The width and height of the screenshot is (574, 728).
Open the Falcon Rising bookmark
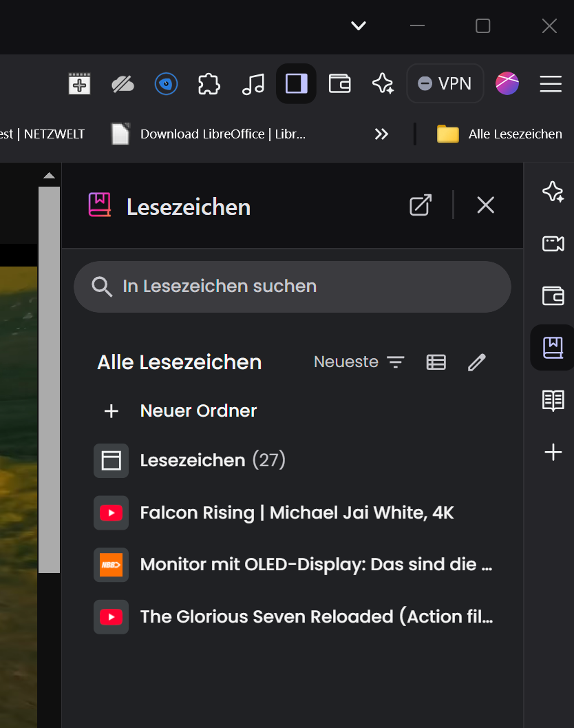(x=274, y=513)
